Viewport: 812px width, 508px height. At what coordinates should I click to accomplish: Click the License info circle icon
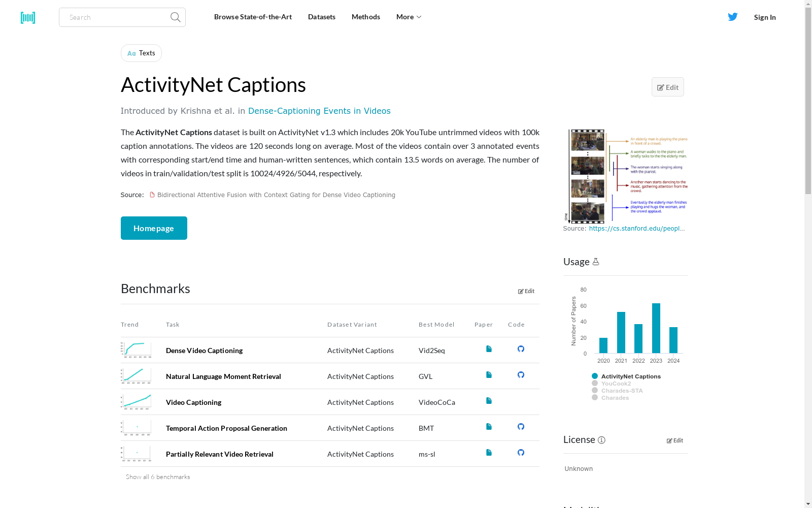click(601, 440)
